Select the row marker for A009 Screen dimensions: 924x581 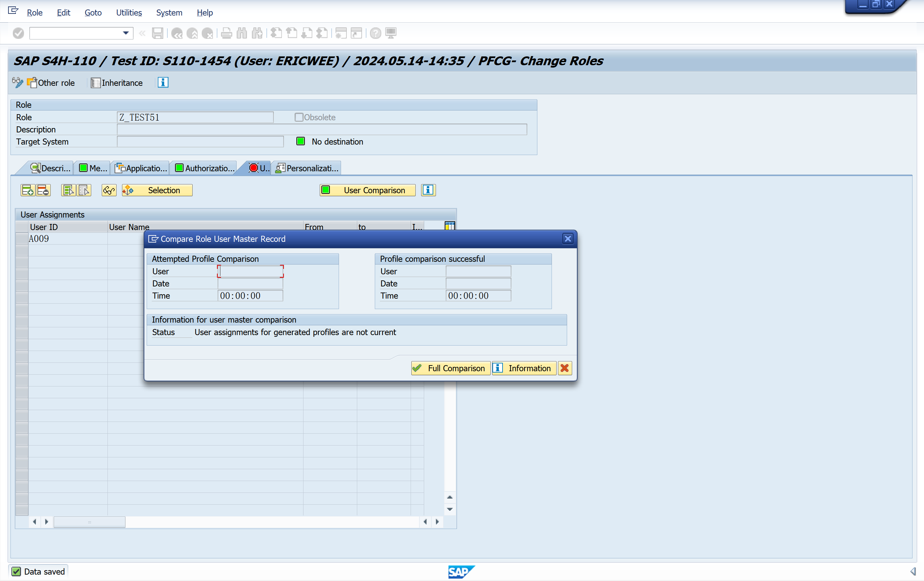click(x=22, y=238)
